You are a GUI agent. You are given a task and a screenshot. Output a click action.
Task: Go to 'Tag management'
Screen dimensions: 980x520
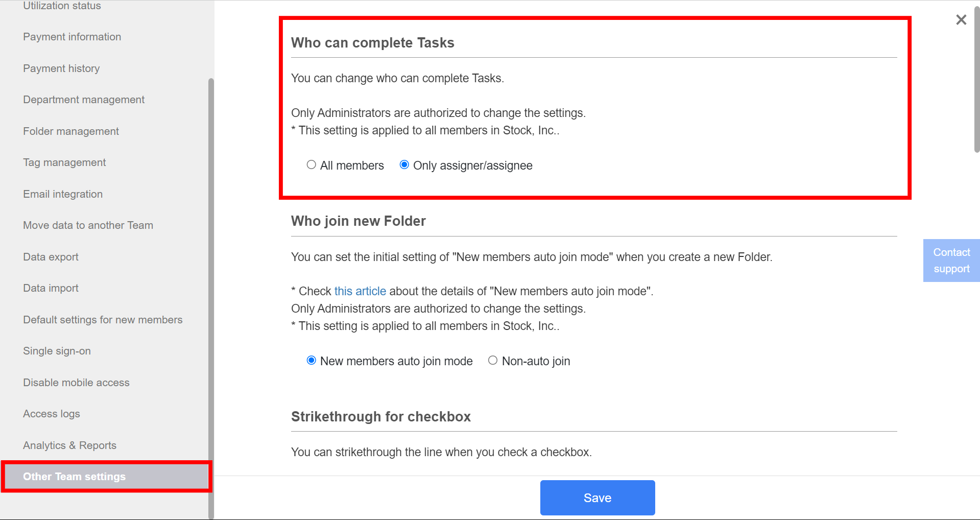pyautogui.click(x=64, y=162)
